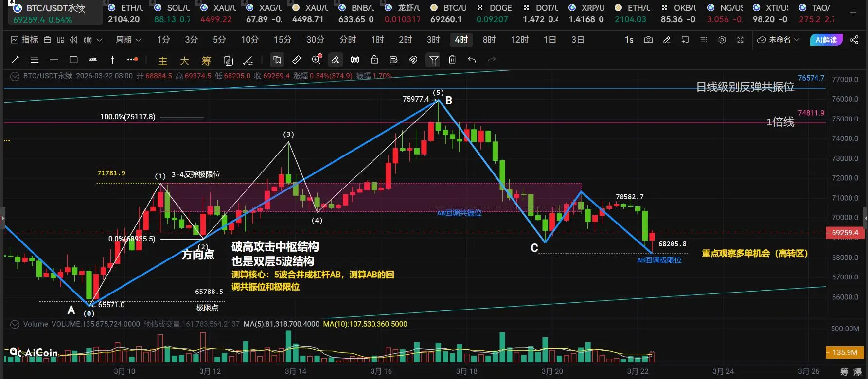Viewport: 868px width, 379px height.
Task: Collapse the Volume indicator panel
Action: [x=15, y=324]
